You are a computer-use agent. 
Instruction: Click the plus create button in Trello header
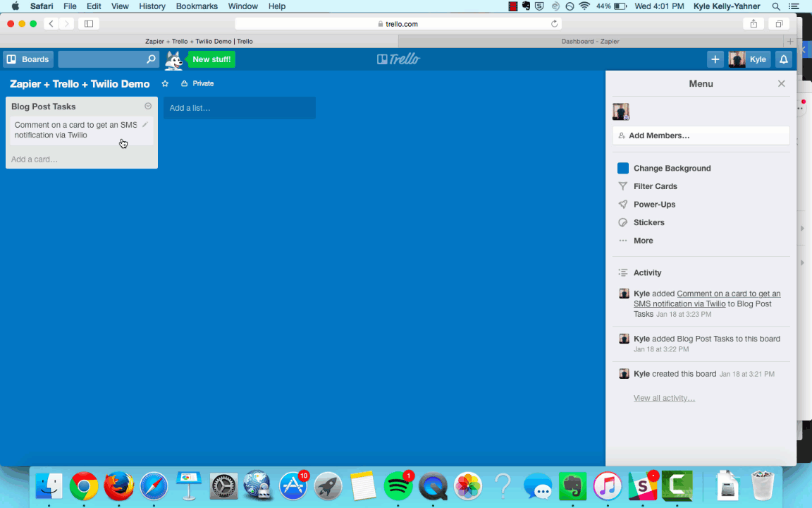pos(715,59)
